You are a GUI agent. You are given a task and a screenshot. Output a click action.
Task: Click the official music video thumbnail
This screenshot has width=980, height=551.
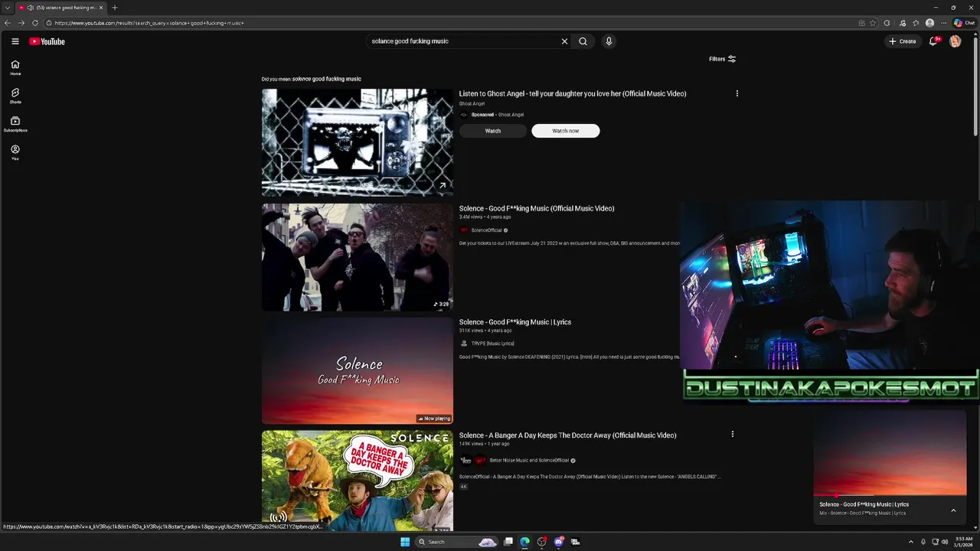358,257
